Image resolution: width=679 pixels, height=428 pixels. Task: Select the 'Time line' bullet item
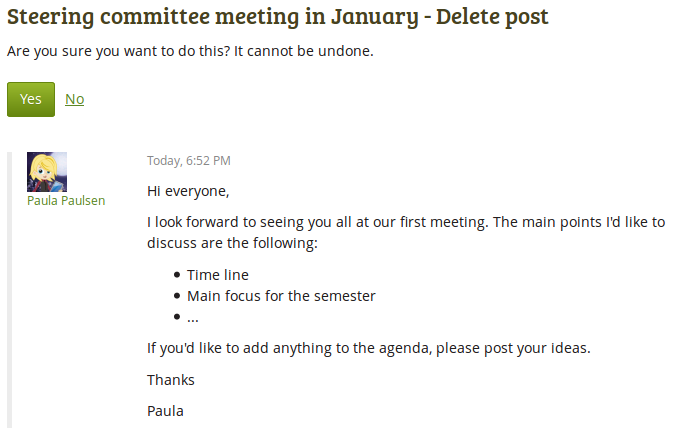point(218,275)
